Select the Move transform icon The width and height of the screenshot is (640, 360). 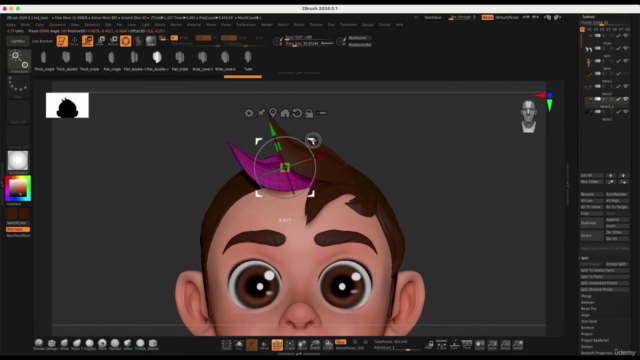(x=87, y=41)
